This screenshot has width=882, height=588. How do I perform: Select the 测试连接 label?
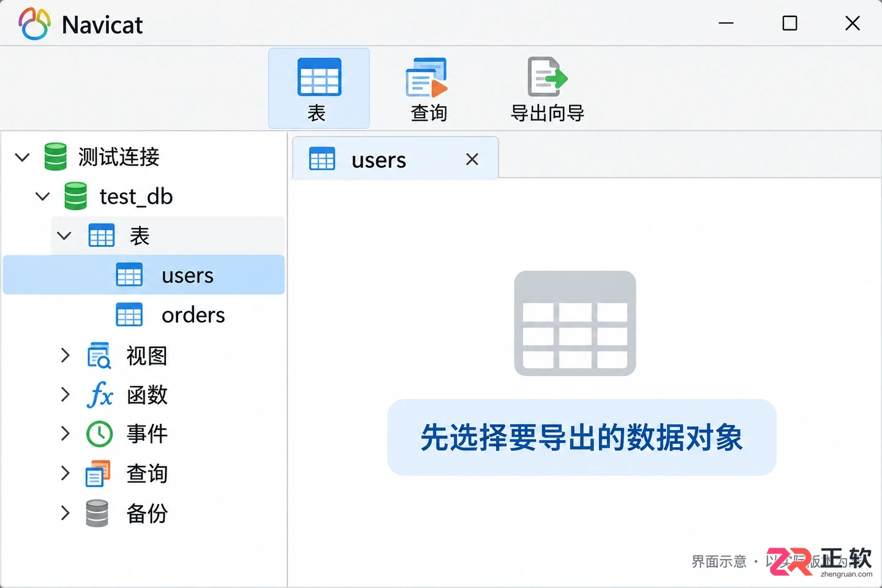coord(119,157)
